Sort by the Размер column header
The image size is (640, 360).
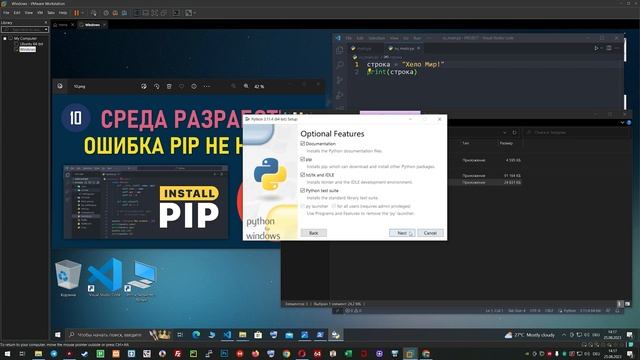(505, 143)
